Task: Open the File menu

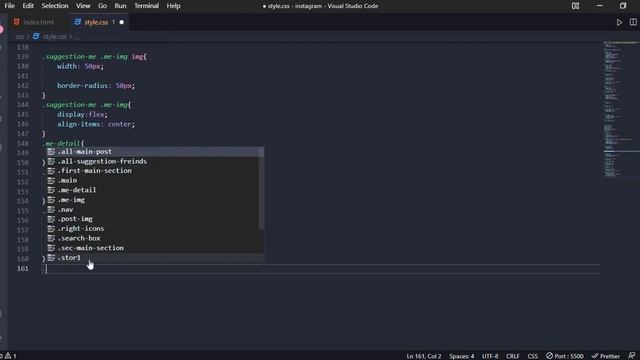Action: [x=9, y=6]
